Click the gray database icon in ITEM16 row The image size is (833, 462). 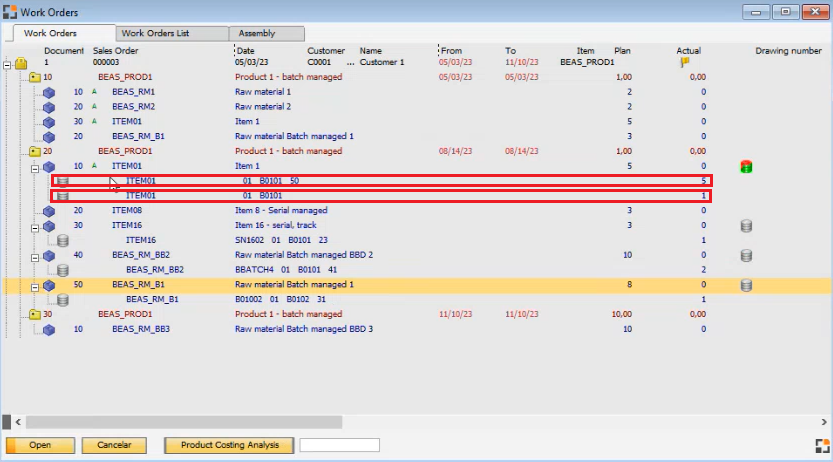click(745, 226)
